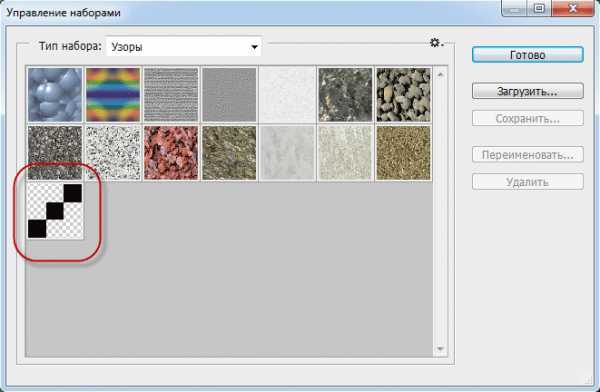Screen dimensions: 600x392
Task: Select the light gray marble pattern thumbnail
Action: coord(287,153)
